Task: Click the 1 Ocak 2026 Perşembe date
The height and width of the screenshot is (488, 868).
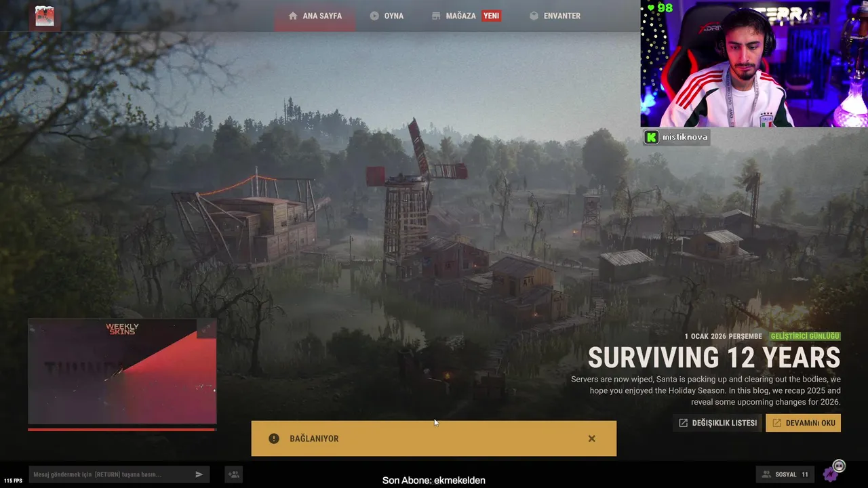Action: tap(723, 336)
